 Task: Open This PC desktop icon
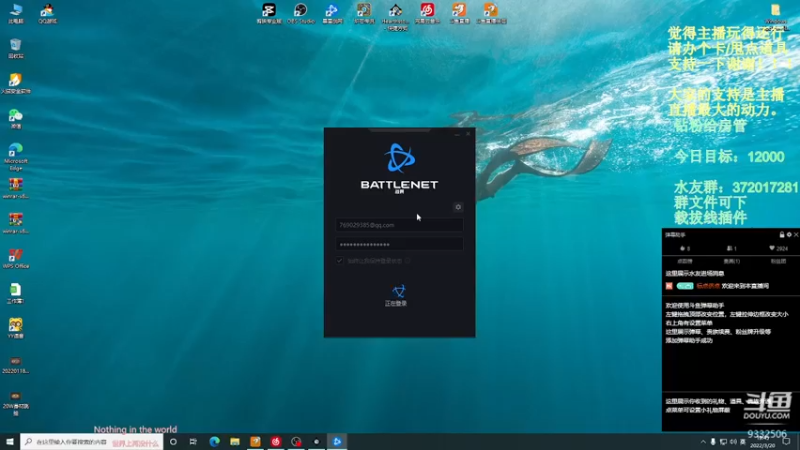16,13
